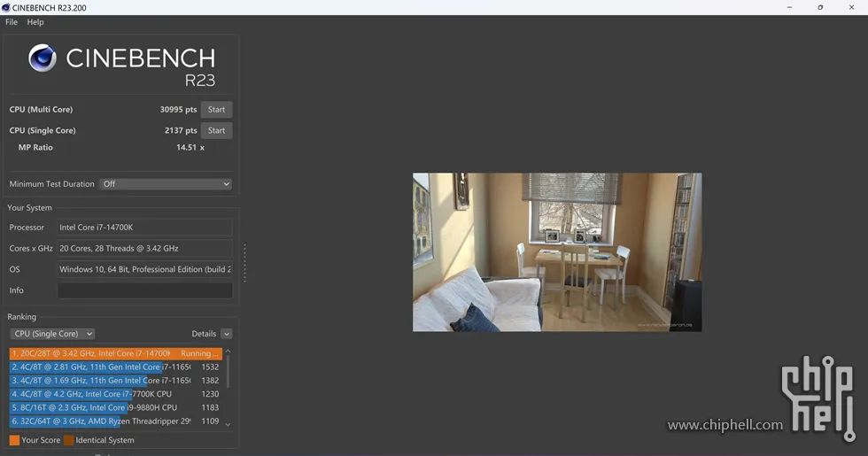Click the multi core score 30995 pts
Screen dimensions: 868x456
178,110
